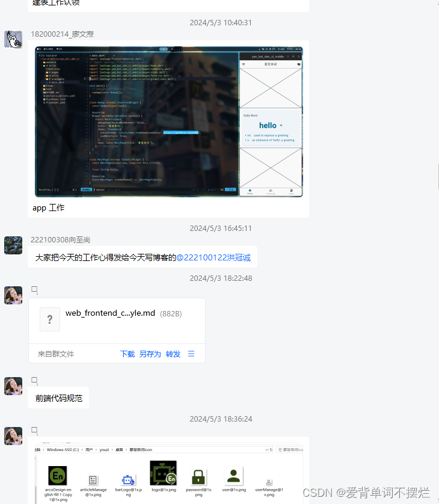Screen dimensions: 439x504
Task: Click 用户 breadcrumb in explorer screenshot
Action: coord(89,450)
